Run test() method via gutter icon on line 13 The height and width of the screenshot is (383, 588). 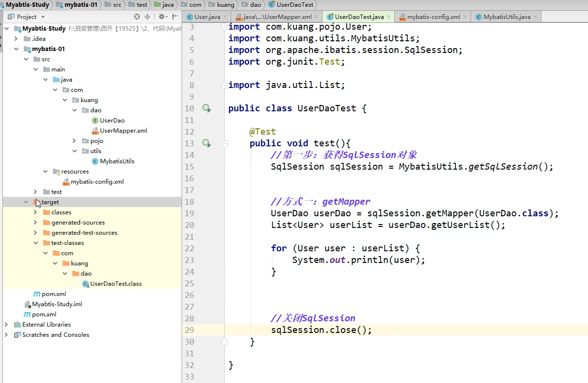click(207, 143)
